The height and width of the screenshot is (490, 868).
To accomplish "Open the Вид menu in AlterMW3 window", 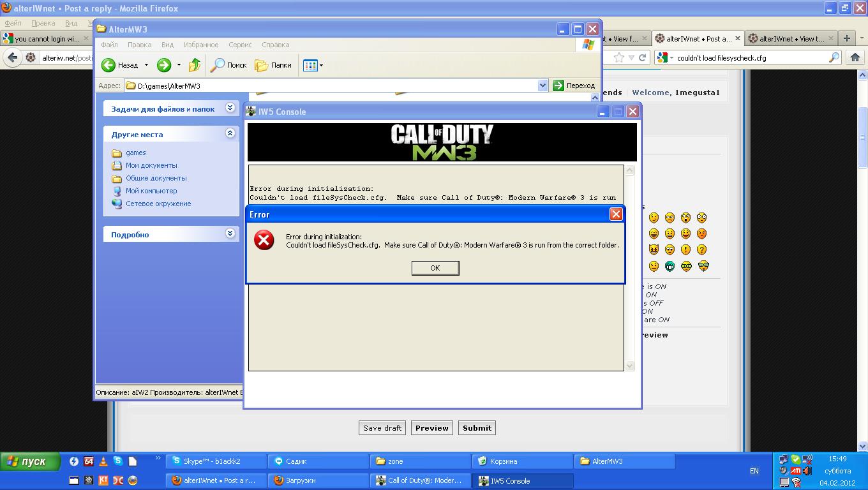I will point(167,45).
